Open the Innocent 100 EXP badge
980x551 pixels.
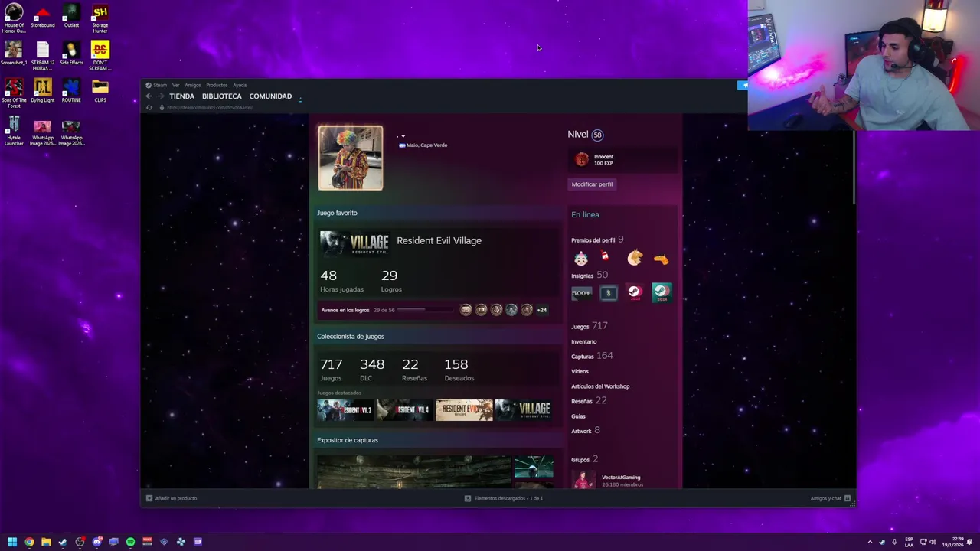point(624,160)
